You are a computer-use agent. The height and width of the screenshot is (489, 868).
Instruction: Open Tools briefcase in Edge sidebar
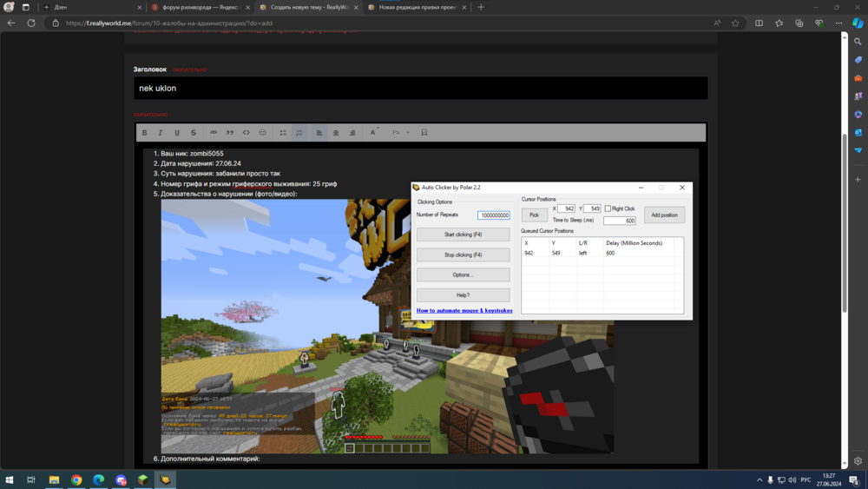(858, 78)
